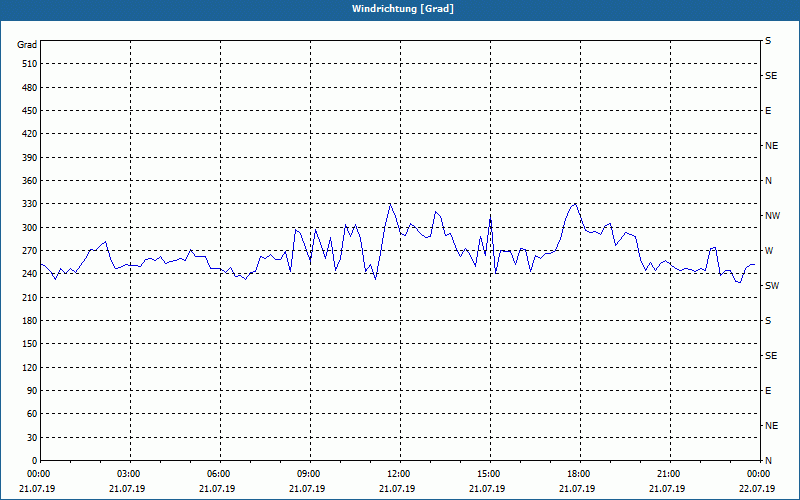Click the 450 y-axis label
The height and width of the screenshot is (500, 800).
click(x=30, y=111)
